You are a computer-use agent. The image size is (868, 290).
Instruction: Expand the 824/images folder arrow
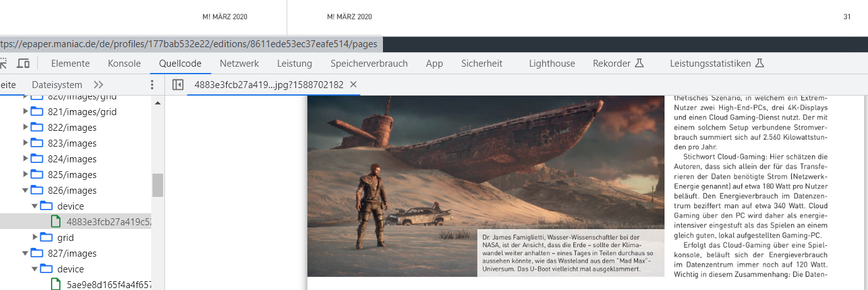[25, 159]
